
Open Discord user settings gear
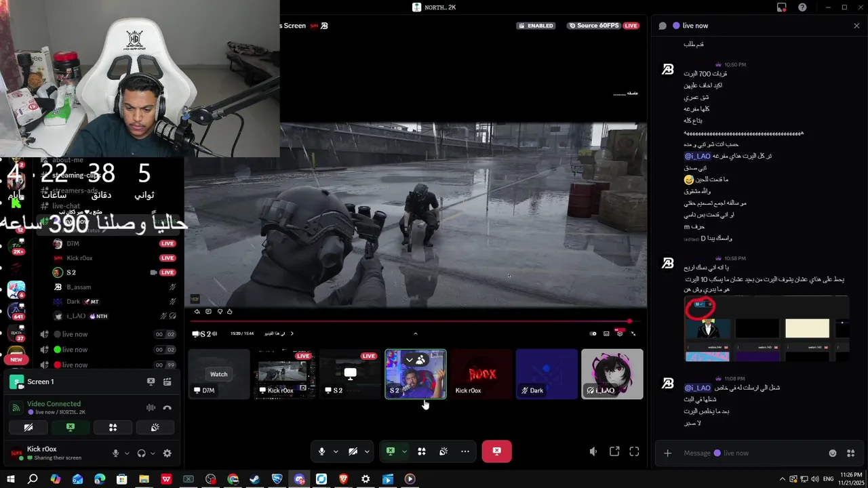167,453
